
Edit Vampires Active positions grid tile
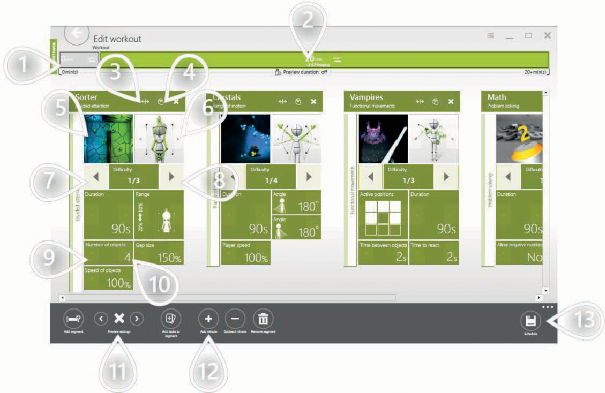[383, 214]
